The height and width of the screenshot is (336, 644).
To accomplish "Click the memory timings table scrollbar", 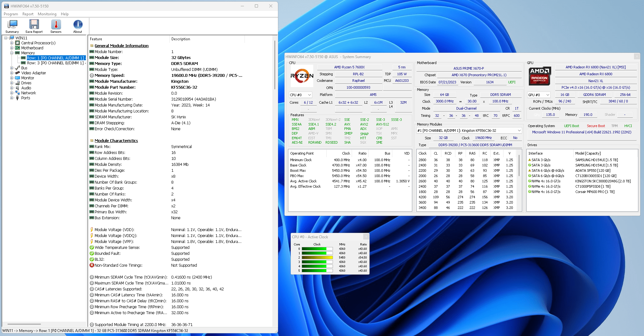I will click(x=519, y=166).
